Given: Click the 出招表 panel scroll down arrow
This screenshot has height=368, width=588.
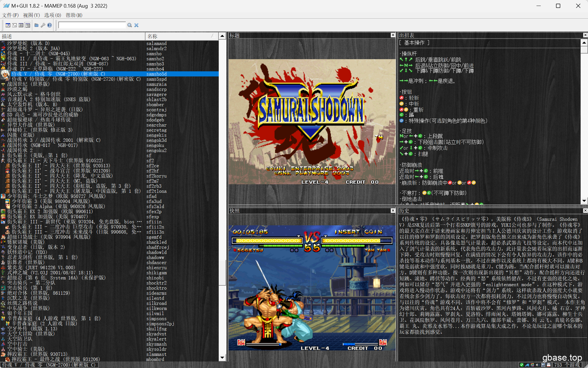Looking at the screenshot, I should [x=584, y=201].
